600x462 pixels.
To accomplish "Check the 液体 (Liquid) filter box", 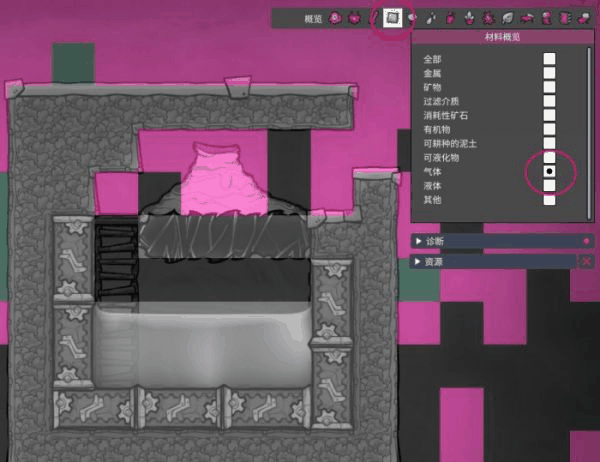I will (549, 186).
